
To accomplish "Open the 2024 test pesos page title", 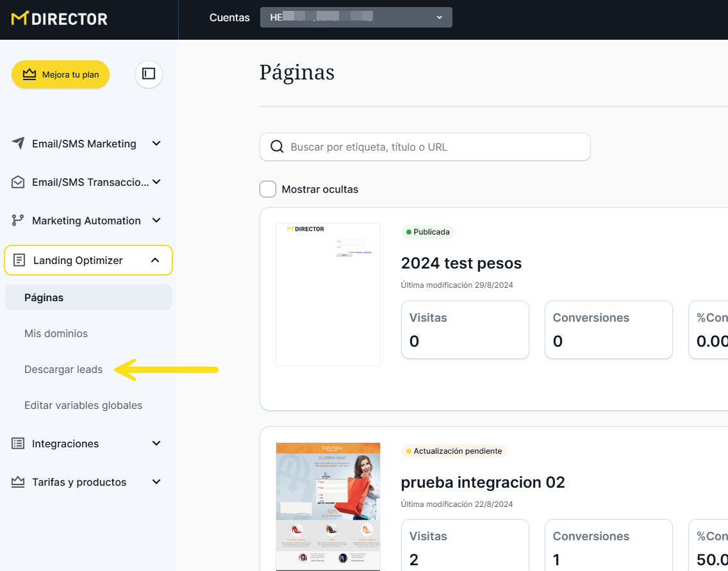I will 461,263.
